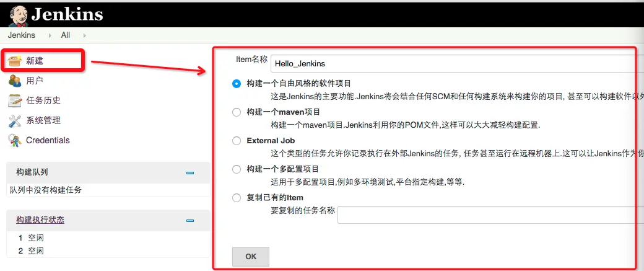
Task: Click the Jenkins butler logo icon
Action: [x=18, y=16]
